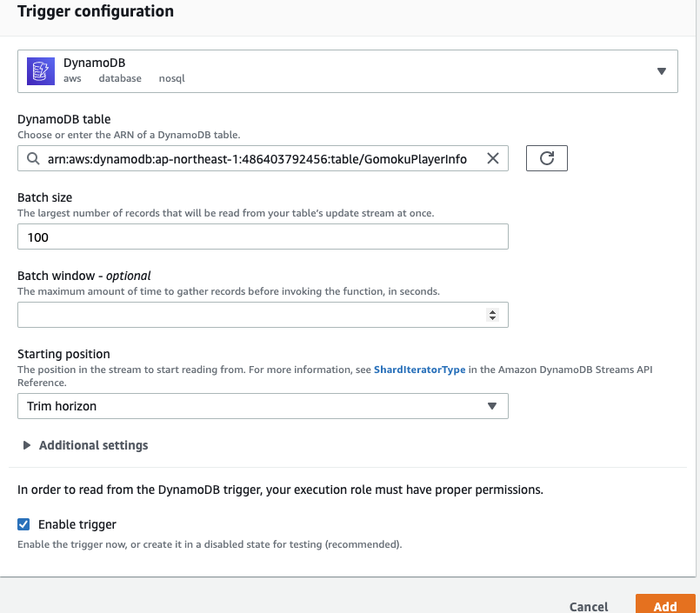Clear the DynamoDB table ARN with X
This screenshot has width=700, height=613.
point(493,158)
